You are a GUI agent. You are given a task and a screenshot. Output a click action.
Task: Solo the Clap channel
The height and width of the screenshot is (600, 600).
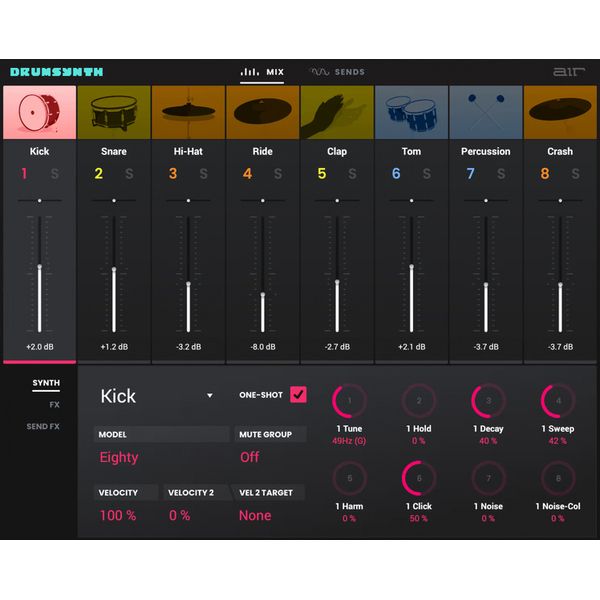tap(352, 174)
